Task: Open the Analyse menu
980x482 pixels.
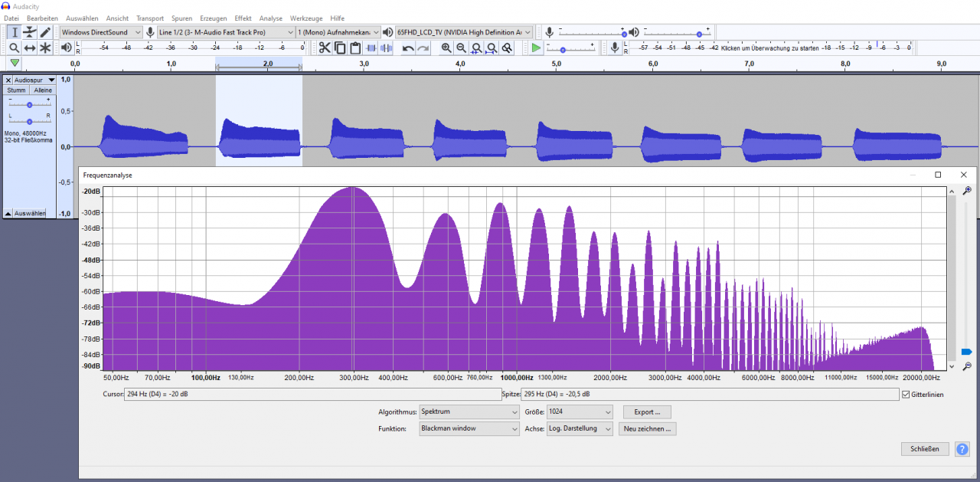Action: [270, 18]
